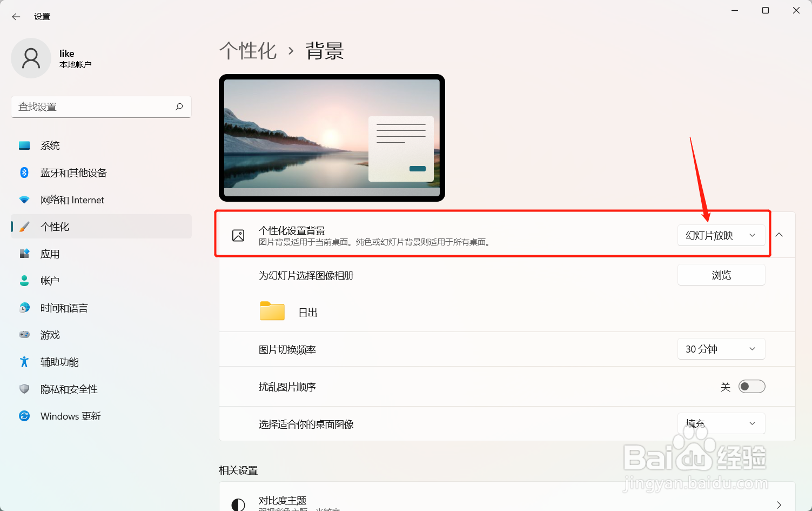The height and width of the screenshot is (511, 812).
Task: Collapse the 个性化设置背景 section chevron
Action: click(779, 235)
